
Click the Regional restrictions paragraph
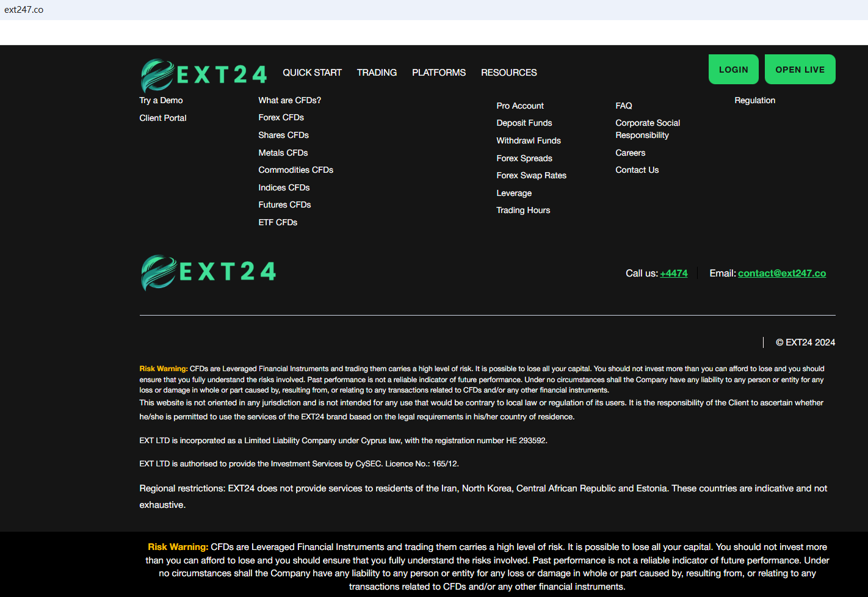tap(483, 497)
